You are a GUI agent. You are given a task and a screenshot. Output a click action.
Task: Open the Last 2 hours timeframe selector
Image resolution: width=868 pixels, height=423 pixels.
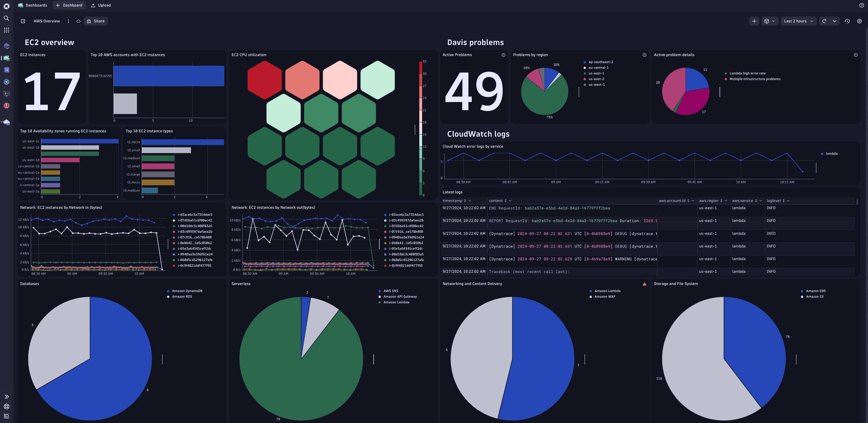point(798,21)
